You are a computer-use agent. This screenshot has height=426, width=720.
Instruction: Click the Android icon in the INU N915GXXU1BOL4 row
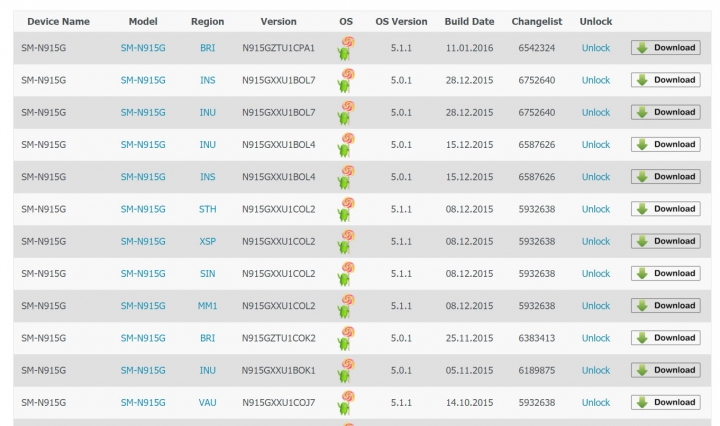[346, 145]
